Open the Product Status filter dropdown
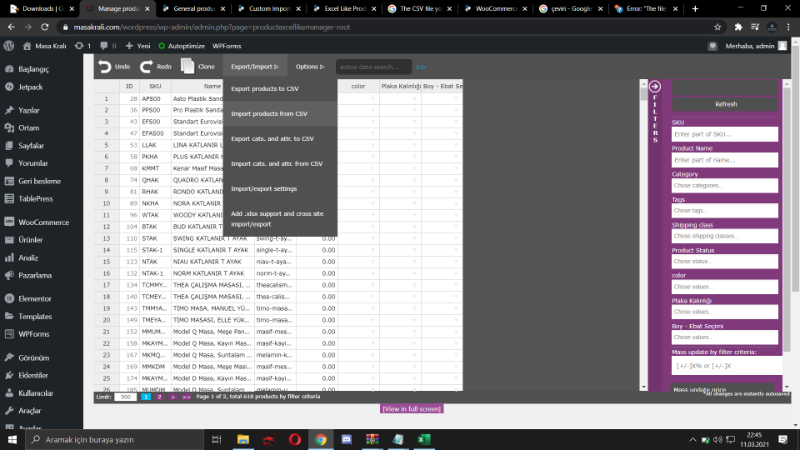 [724, 261]
